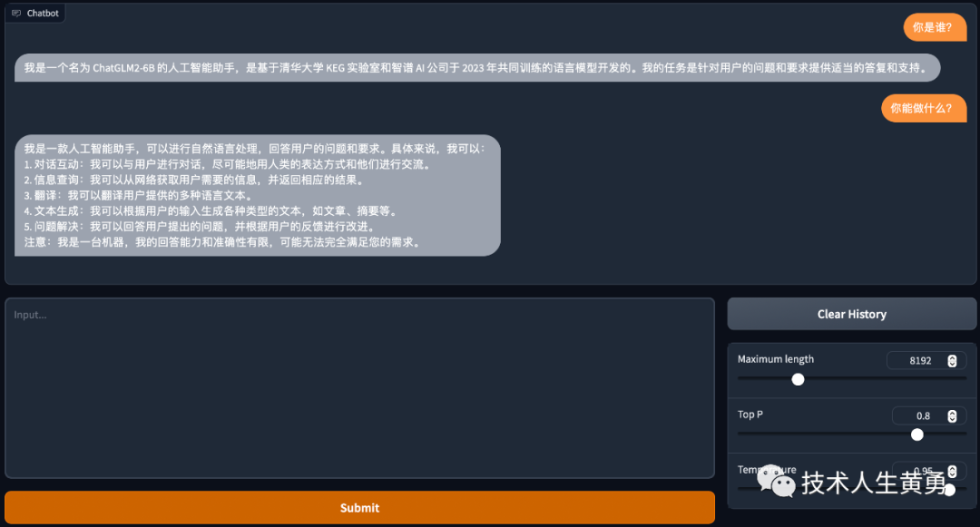Click the line starting 5. 问题解决
The height and width of the screenshot is (527, 980).
[x=201, y=227]
